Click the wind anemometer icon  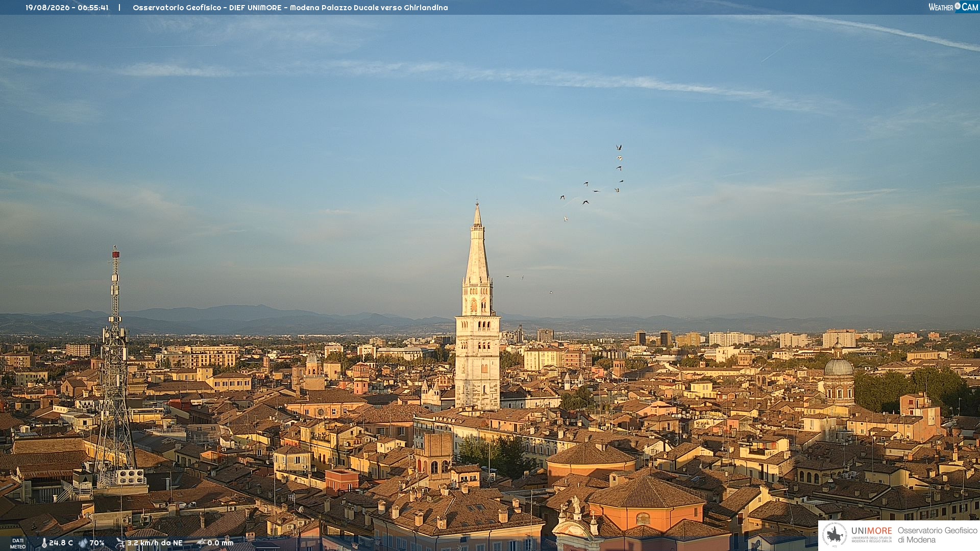[120, 543]
